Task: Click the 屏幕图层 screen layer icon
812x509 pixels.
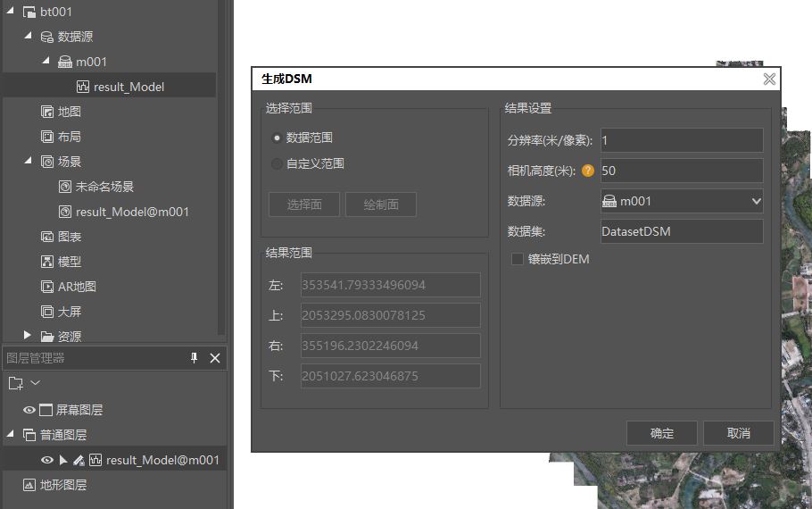Action: (x=46, y=410)
